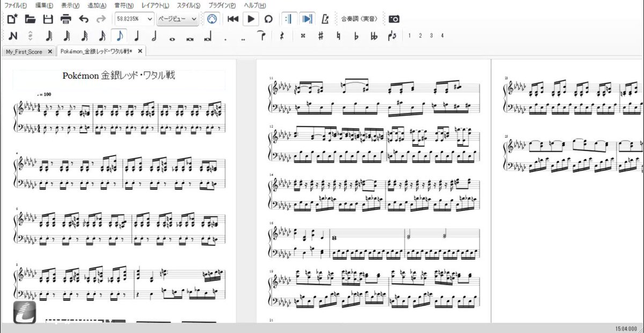This screenshot has height=333, width=644.
Task: Open the ヘルプ(H) menu
Action: click(254, 5)
